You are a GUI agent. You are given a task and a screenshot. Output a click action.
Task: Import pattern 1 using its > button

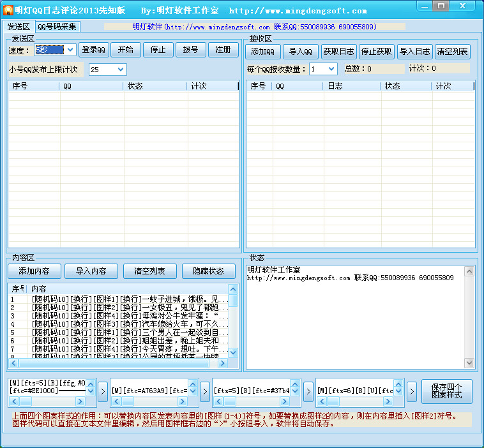tap(103, 392)
